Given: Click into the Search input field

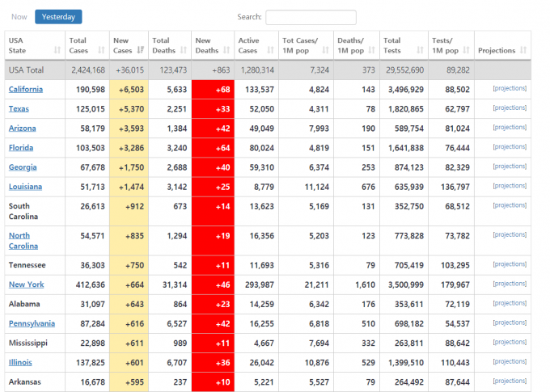Looking at the screenshot, I should 311,17.
